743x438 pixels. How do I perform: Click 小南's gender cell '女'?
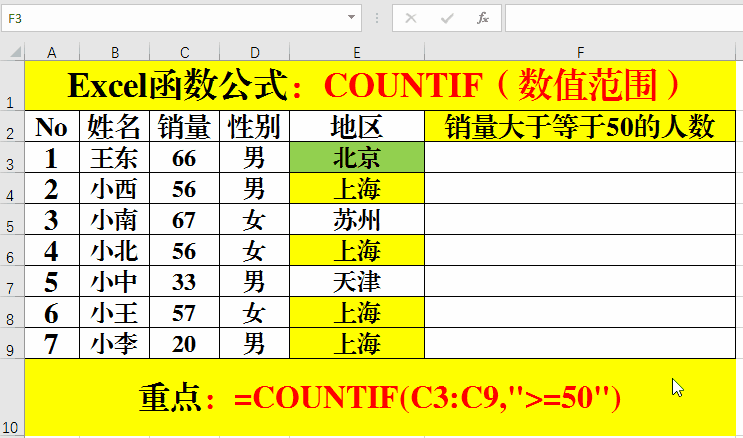pos(254,219)
